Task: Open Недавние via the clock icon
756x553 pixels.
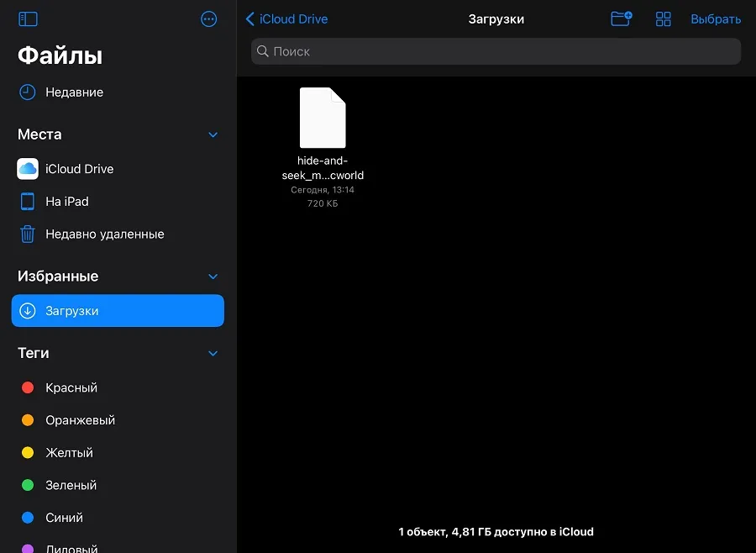Action: 28,92
